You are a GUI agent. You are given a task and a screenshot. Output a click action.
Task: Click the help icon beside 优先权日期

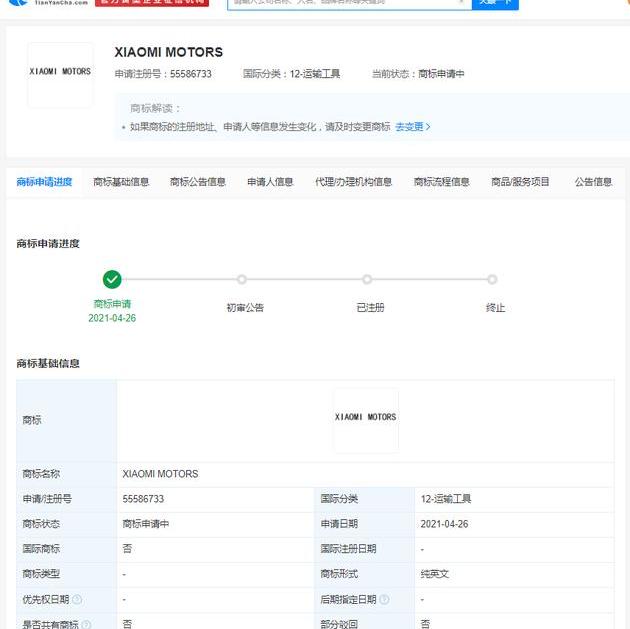[x=77, y=599]
